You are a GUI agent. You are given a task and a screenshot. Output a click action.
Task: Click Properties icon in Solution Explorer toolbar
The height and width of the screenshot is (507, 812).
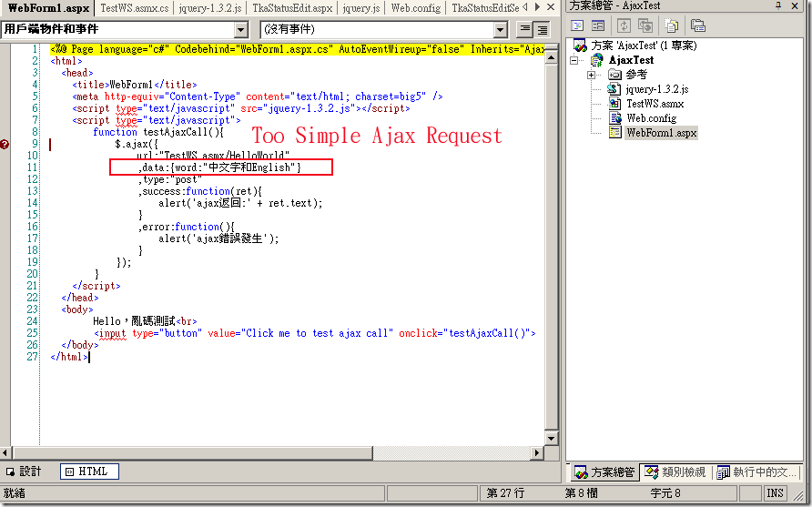(697, 25)
